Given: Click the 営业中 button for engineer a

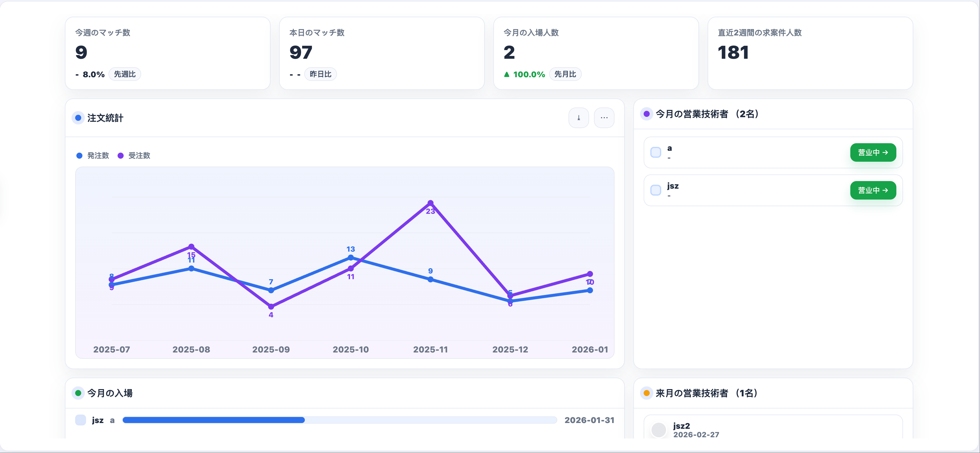Looking at the screenshot, I should (x=873, y=152).
